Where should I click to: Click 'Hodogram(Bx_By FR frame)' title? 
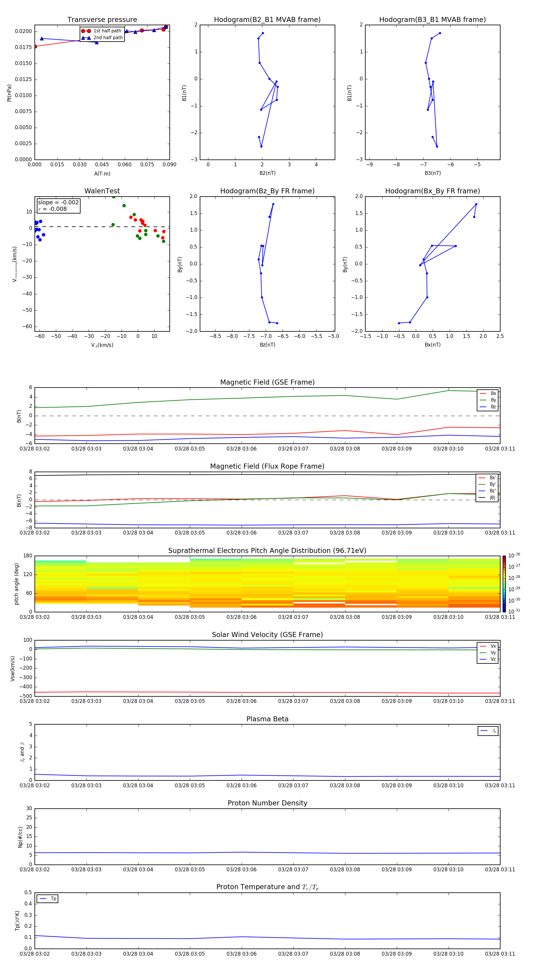click(x=432, y=191)
